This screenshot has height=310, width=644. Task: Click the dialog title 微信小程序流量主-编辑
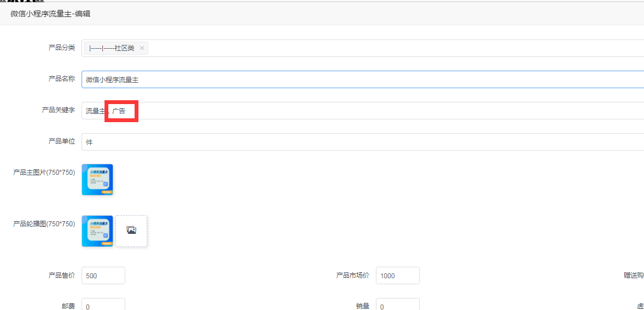pos(50,14)
